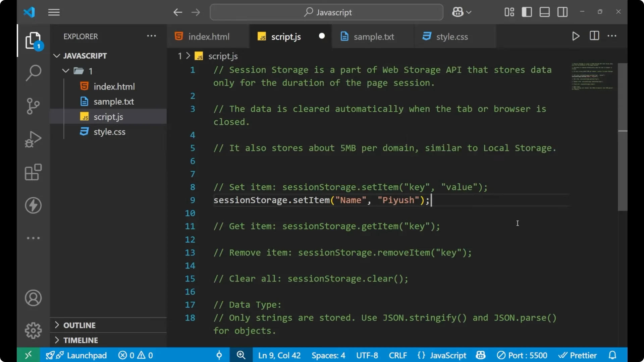Toggle the primary sidebar visibility

(x=527, y=12)
